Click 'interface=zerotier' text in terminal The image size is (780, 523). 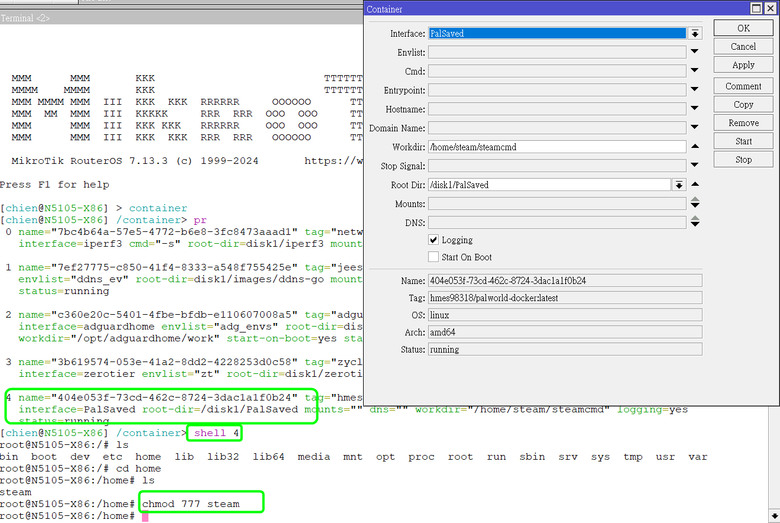[x=77, y=374]
